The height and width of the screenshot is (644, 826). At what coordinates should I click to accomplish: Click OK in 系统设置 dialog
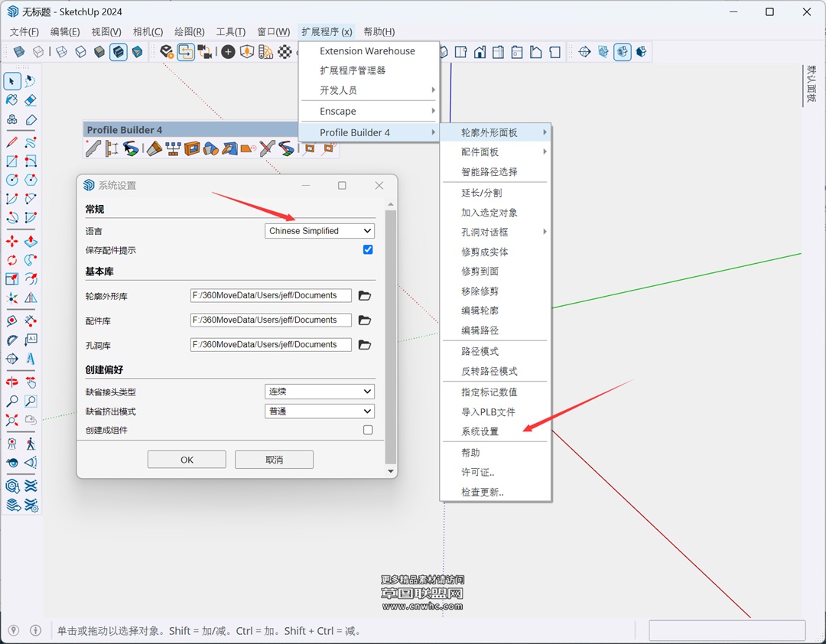(187, 460)
